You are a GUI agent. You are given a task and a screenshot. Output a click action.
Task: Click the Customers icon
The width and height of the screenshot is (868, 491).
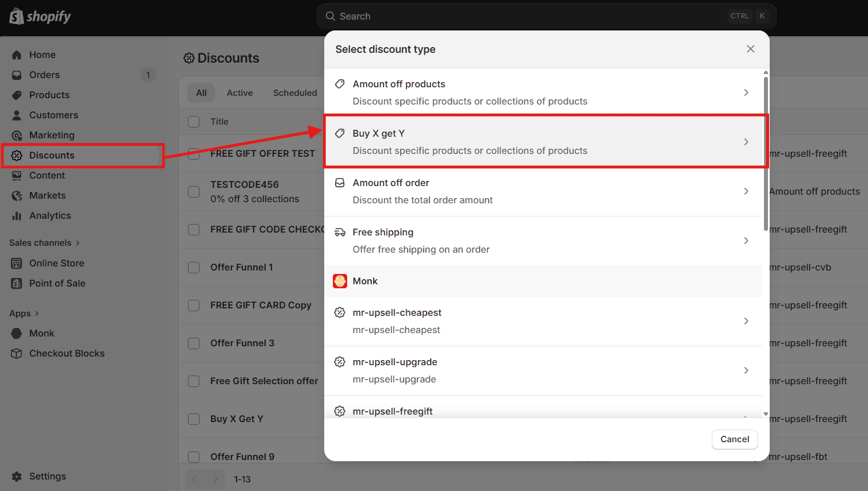click(16, 115)
